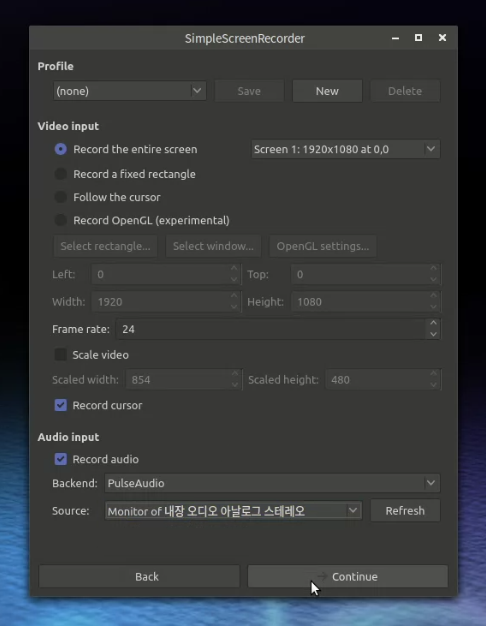Click the Select rectangle... button
Image resolution: width=486 pixels, height=626 pixels.
(105, 246)
